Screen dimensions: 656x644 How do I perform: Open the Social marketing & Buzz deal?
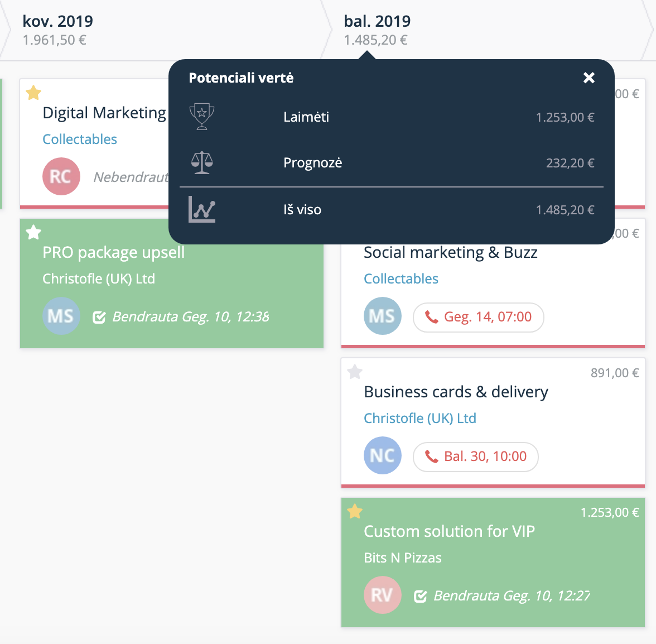tap(451, 252)
